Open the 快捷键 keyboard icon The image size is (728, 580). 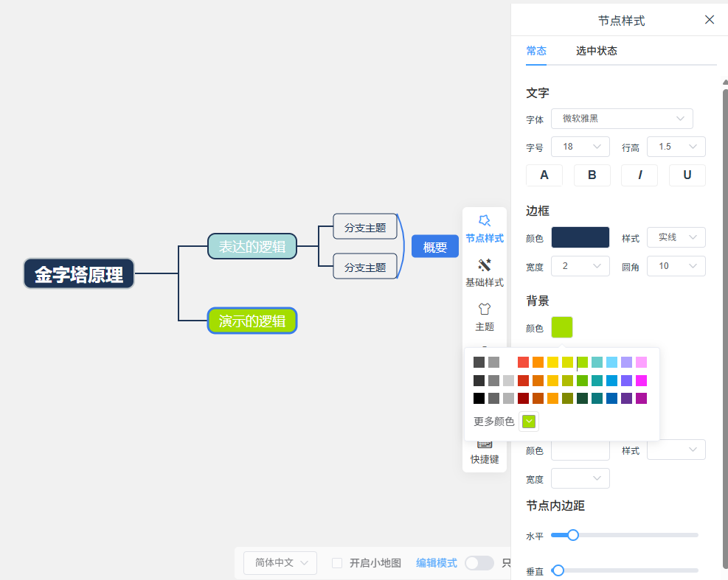pos(485,453)
